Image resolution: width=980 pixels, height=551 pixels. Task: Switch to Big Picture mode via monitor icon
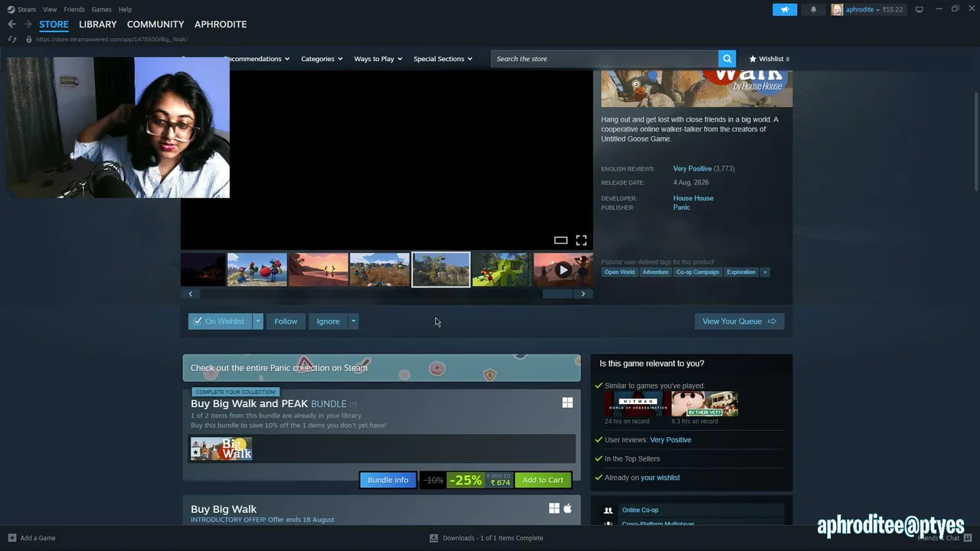coord(920,9)
